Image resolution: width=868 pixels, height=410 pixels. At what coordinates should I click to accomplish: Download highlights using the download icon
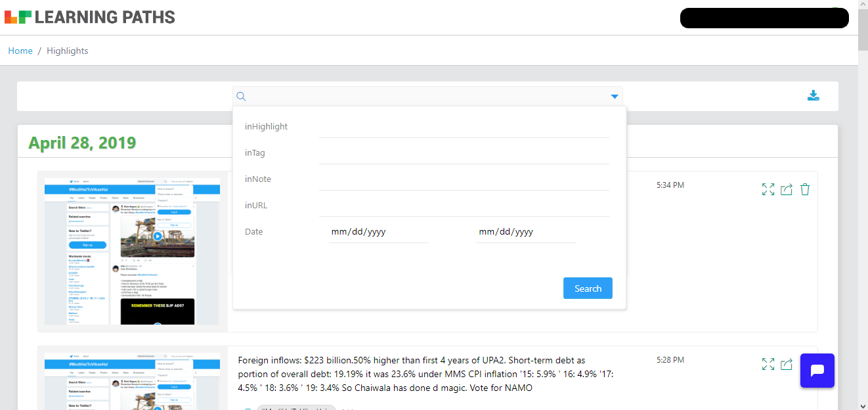(813, 96)
